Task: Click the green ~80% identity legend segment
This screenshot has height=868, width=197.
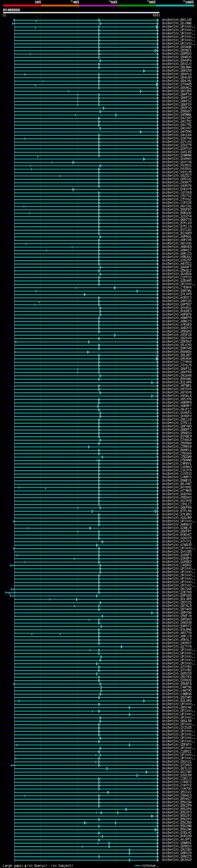Action: tap(137, 6)
